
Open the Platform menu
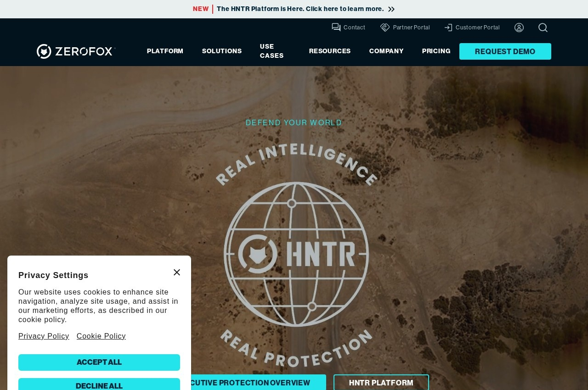pyautogui.click(x=165, y=51)
